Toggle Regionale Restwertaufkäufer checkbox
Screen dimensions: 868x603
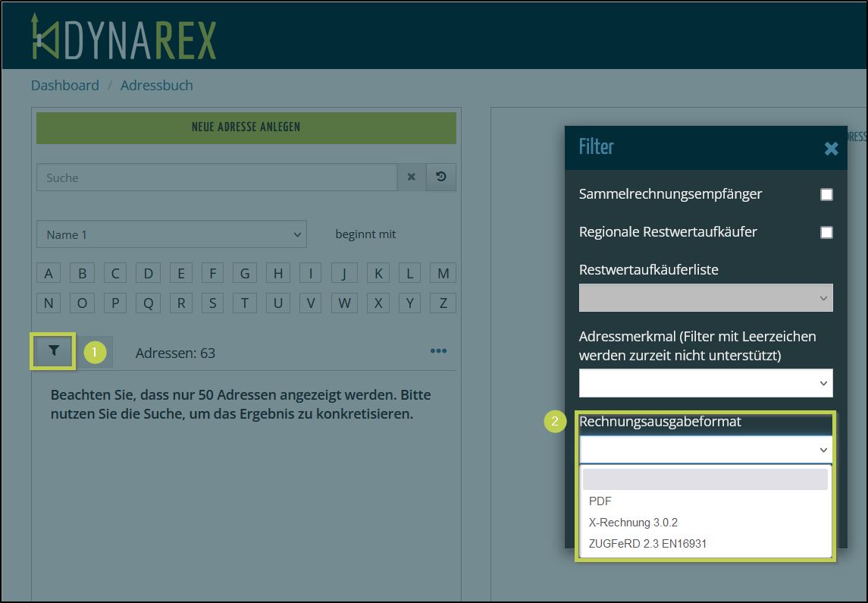[x=826, y=233]
